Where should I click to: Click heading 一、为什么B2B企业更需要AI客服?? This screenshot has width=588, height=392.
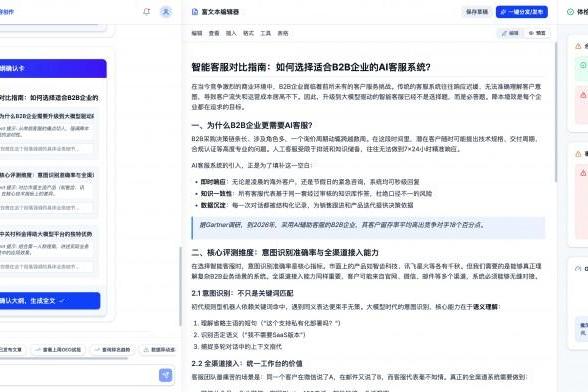coord(252,125)
